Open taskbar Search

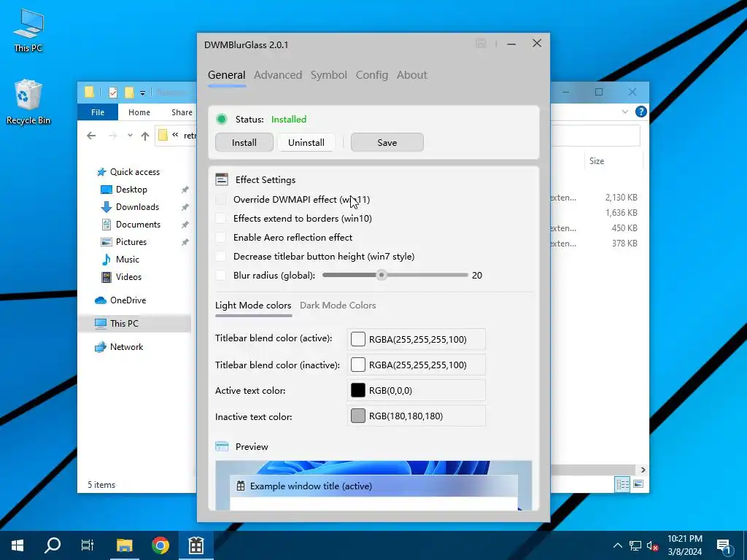pyautogui.click(x=53, y=545)
